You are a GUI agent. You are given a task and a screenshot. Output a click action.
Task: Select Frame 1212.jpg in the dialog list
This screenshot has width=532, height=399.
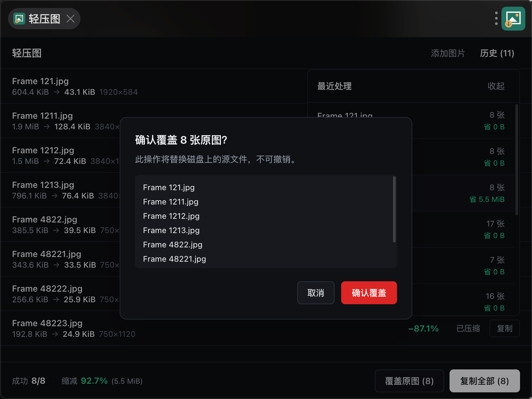pyautogui.click(x=171, y=216)
